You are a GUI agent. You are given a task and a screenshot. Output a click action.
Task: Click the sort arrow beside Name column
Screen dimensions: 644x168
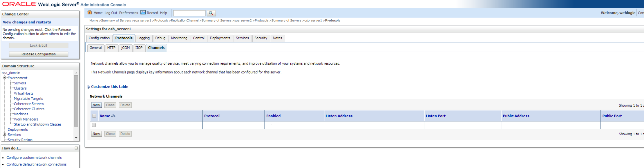(113, 116)
